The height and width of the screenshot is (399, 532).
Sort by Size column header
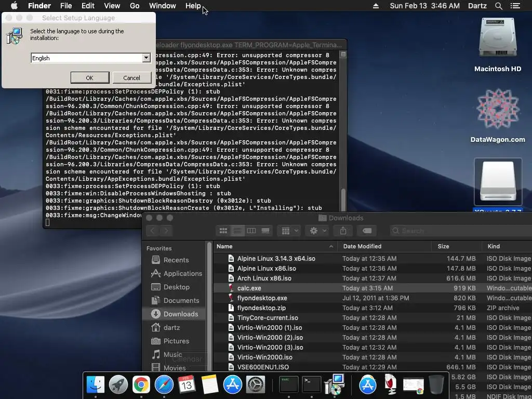pos(456,246)
